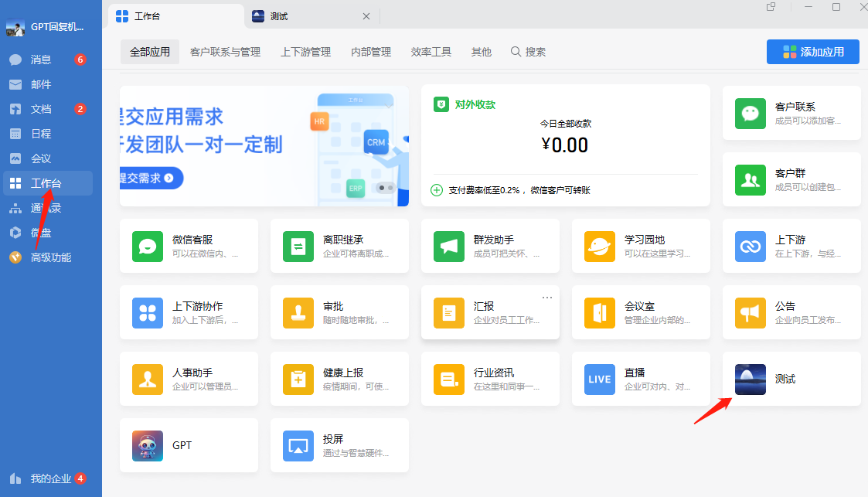Open 微盘 in the sidebar
The width and height of the screenshot is (868, 497).
point(41,233)
